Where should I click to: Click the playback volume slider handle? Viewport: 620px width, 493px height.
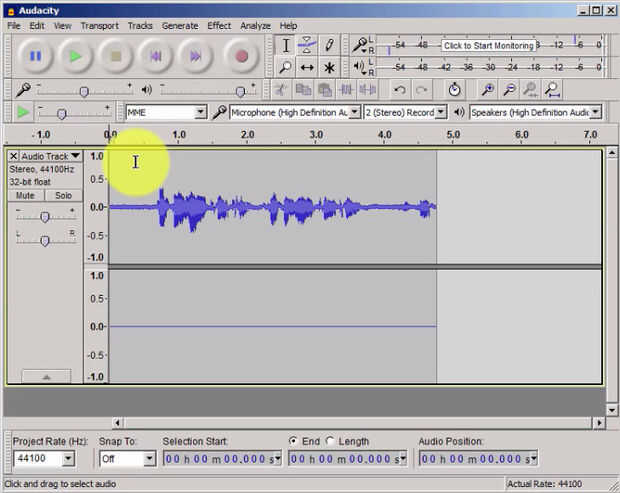point(240,92)
